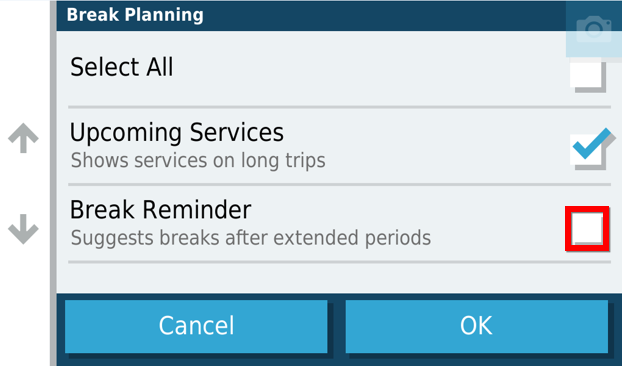Screen dimensions: 623x366
Task: Choose the Upcoming Services list entry
Action: coord(339,146)
